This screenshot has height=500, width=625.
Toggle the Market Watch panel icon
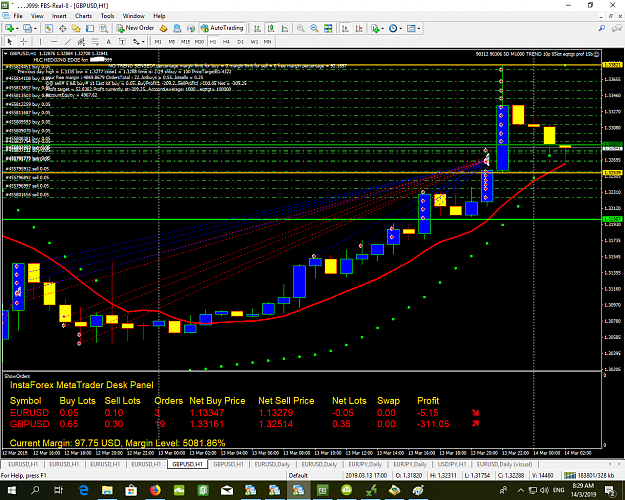49,28
